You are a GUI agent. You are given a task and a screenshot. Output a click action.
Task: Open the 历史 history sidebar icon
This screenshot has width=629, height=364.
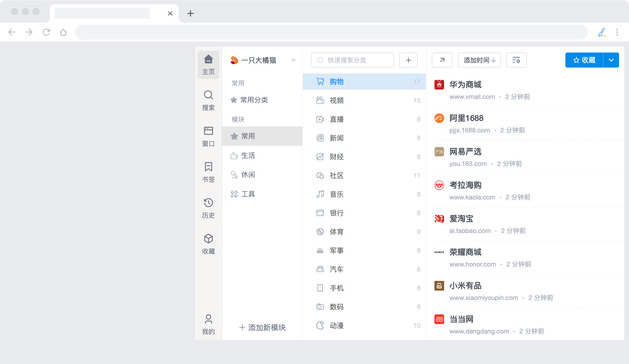click(x=209, y=208)
